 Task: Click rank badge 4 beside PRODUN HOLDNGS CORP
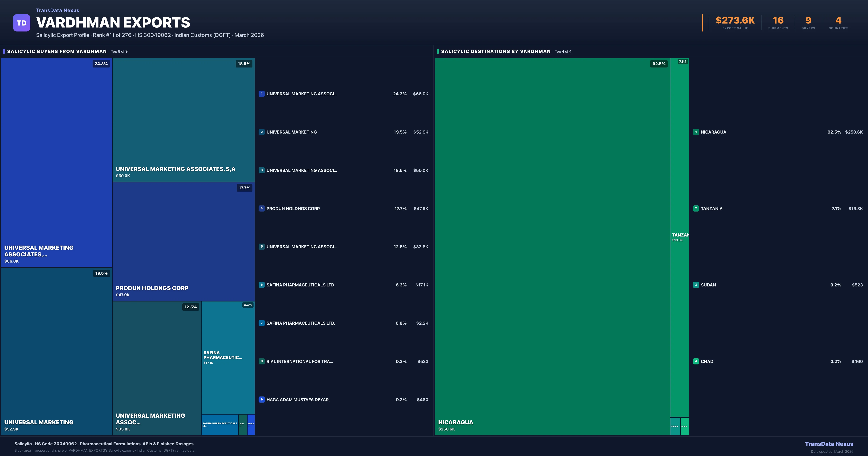click(x=261, y=208)
